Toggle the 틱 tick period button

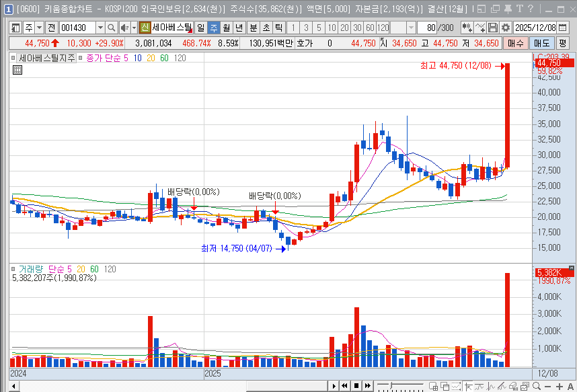[279, 28]
